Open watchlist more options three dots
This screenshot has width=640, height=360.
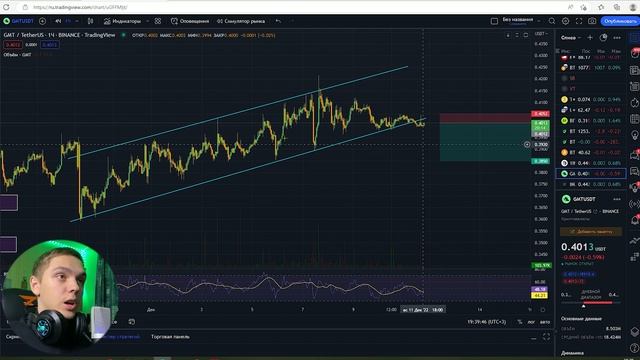617,38
